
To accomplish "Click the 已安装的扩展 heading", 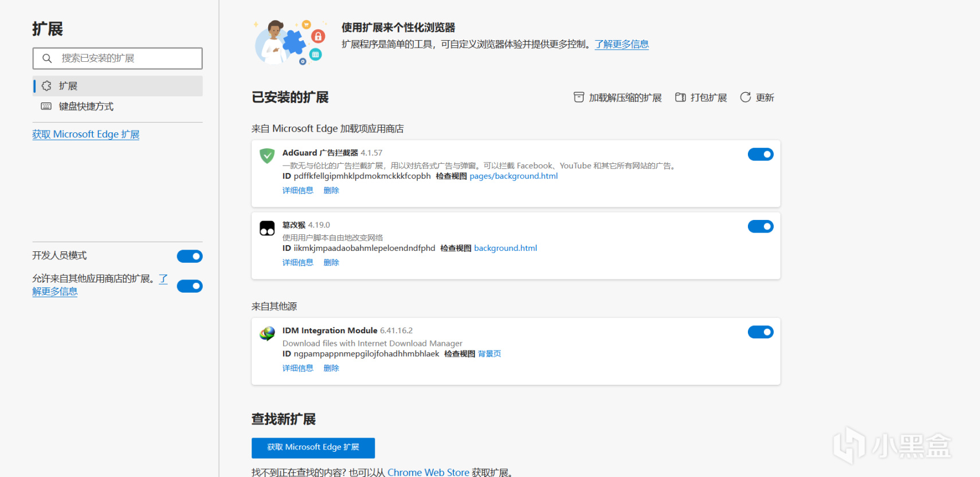I will pos(290,97).
